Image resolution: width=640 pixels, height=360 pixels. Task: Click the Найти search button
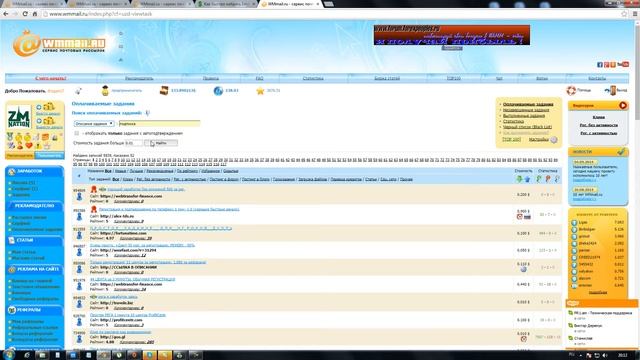pyautogui.click(x=161, y=143)
